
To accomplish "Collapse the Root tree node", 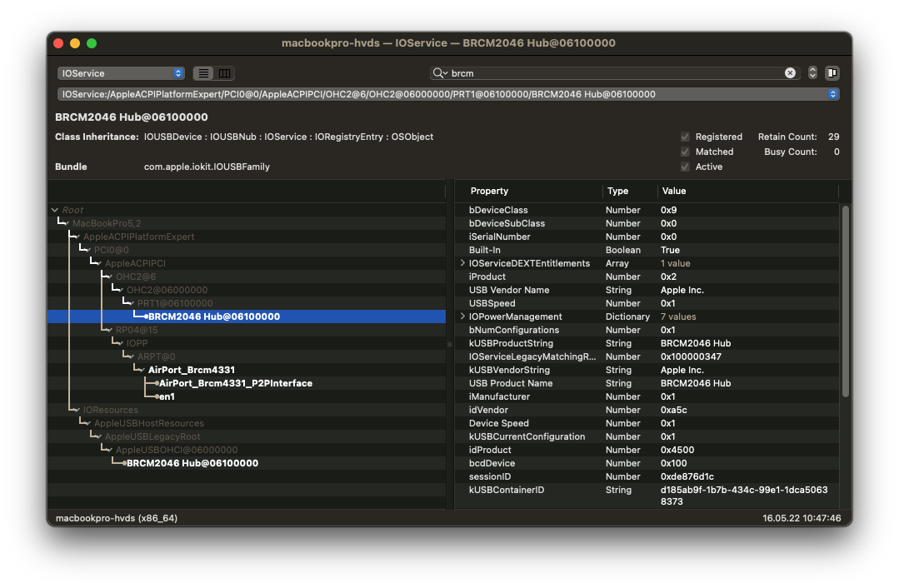I will 55,210.
